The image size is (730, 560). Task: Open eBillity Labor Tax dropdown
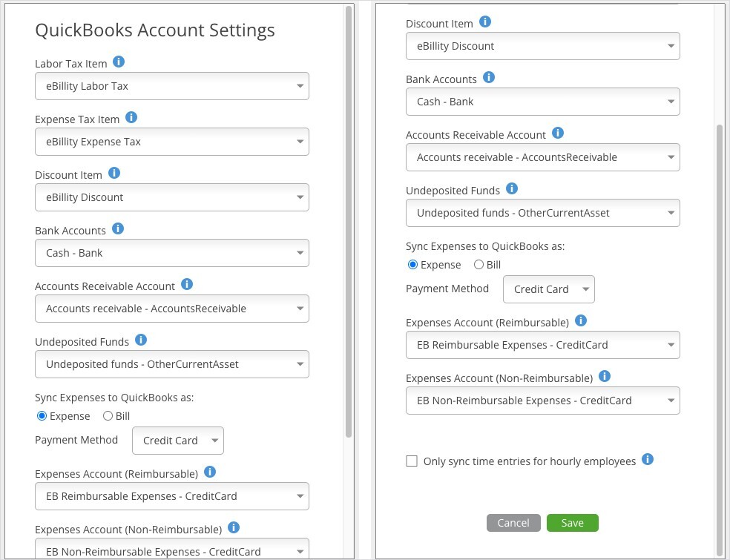point(172,86)
